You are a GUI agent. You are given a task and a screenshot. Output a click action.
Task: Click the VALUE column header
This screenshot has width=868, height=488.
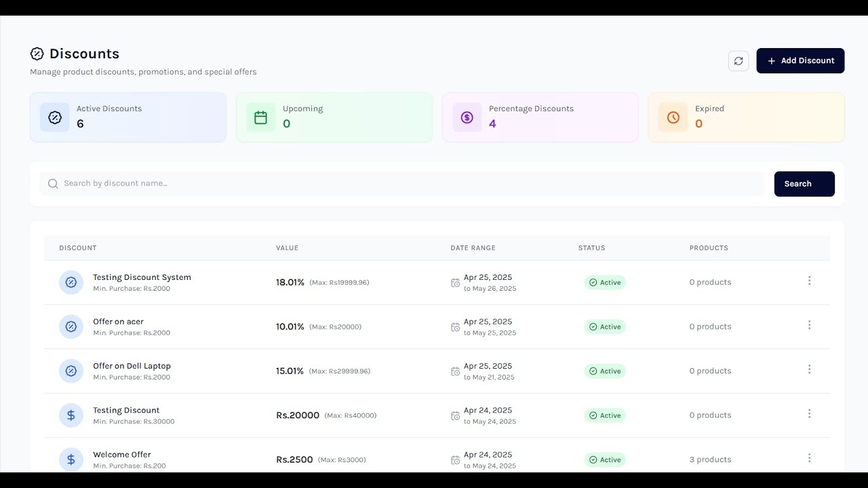click(288, 248)
